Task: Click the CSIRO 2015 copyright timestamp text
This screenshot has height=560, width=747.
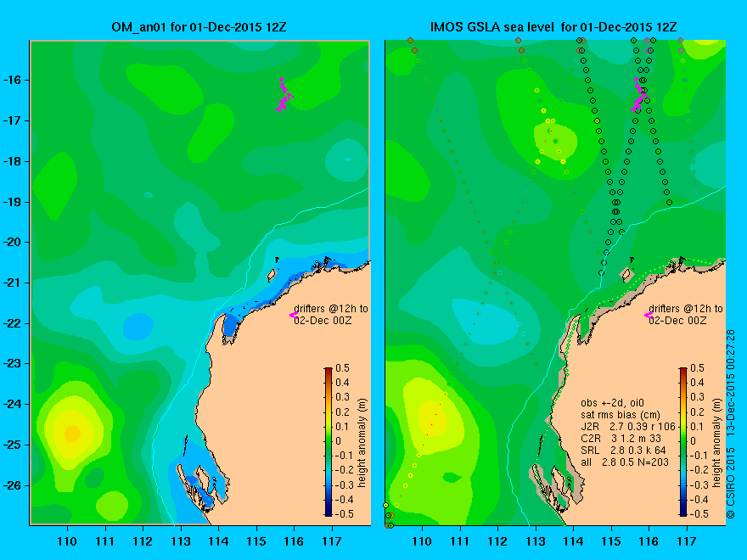Action: coord(731,423)
